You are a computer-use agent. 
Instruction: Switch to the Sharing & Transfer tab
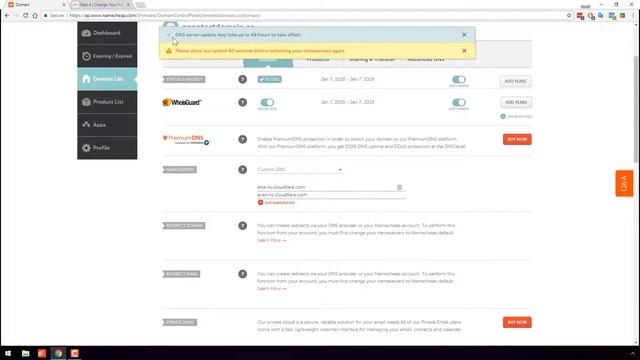tap(371, 60)
